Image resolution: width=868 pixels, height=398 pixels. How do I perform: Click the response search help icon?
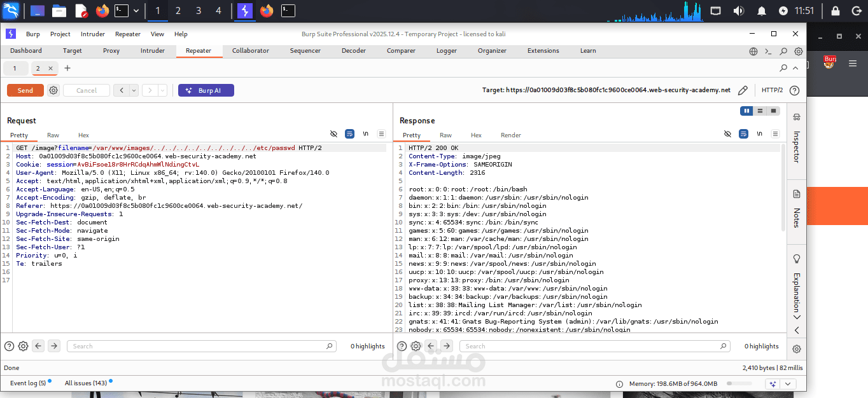402,346
